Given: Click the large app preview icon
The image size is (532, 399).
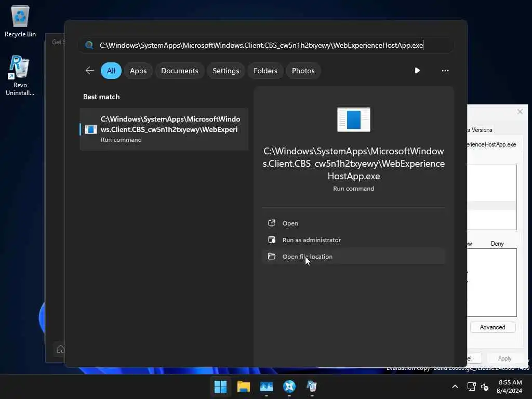Looking at the screenshot, I should pos(353,119).
